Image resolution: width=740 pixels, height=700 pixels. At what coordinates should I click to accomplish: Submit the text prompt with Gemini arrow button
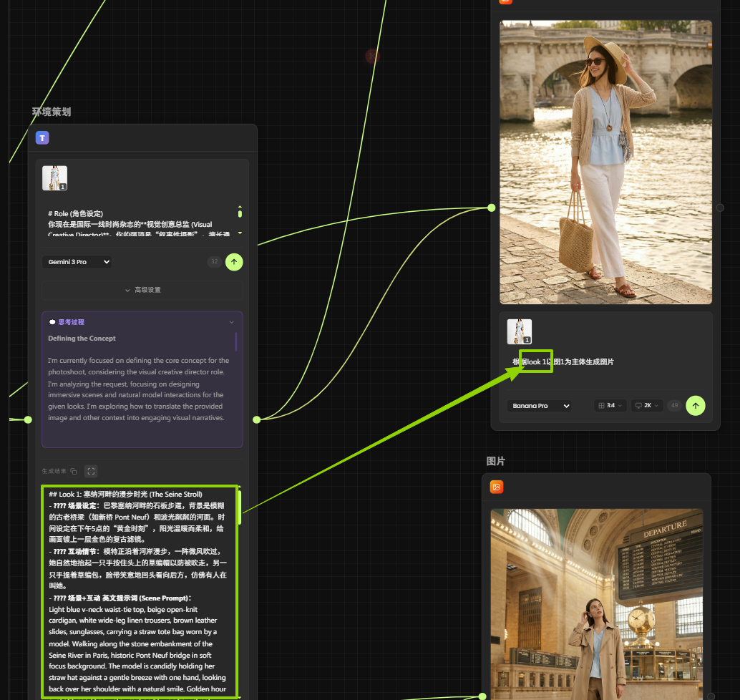pos(234,262)
